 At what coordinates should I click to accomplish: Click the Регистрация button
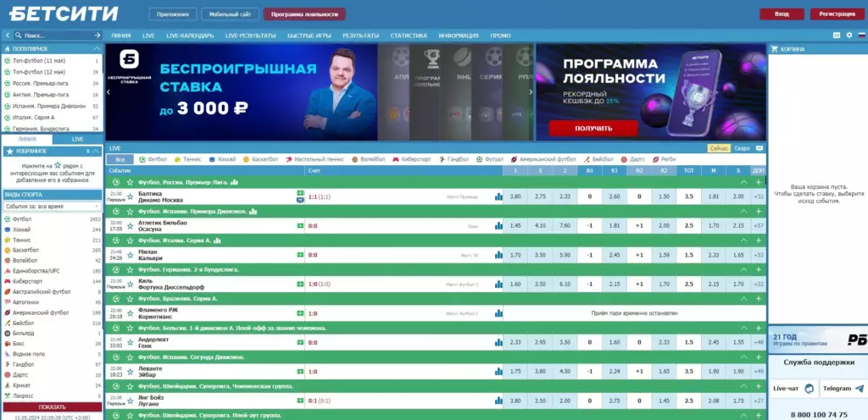pyautogui.click(x=837, y=14)
